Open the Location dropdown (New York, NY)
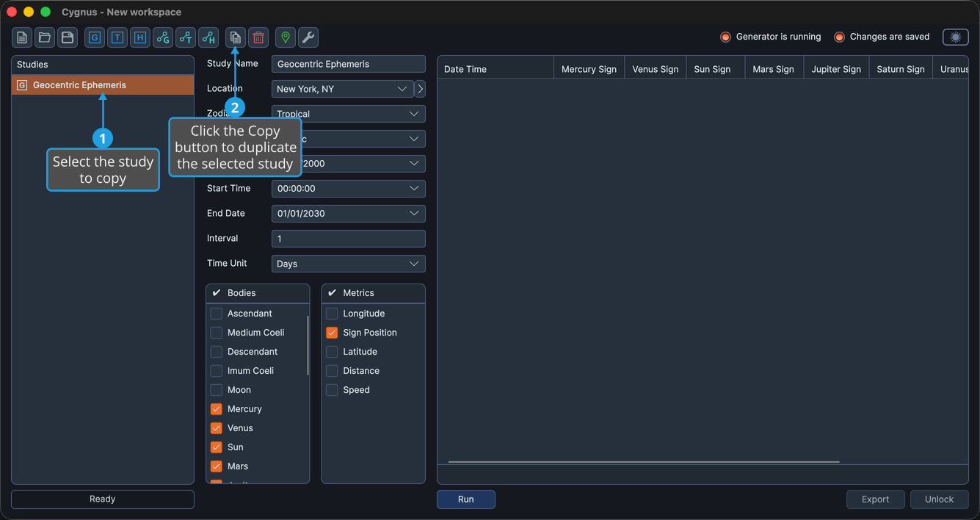 click(x=343, y=89)
